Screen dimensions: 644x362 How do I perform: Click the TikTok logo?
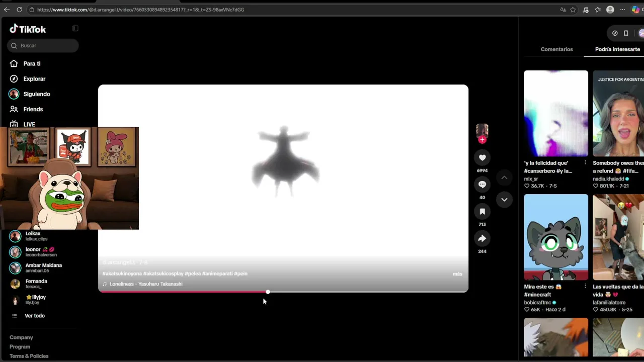pos(28,29)
